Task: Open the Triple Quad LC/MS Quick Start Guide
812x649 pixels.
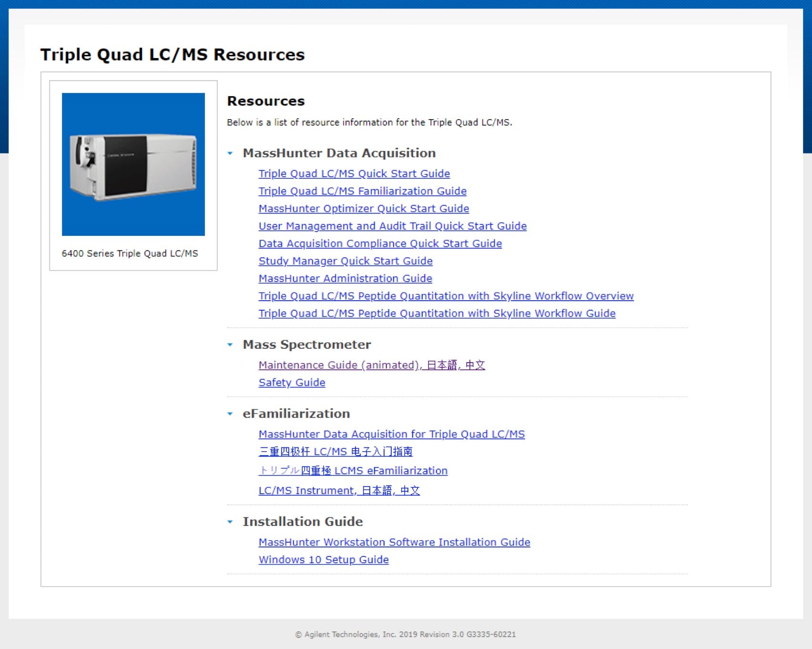Action: (354, 173)
